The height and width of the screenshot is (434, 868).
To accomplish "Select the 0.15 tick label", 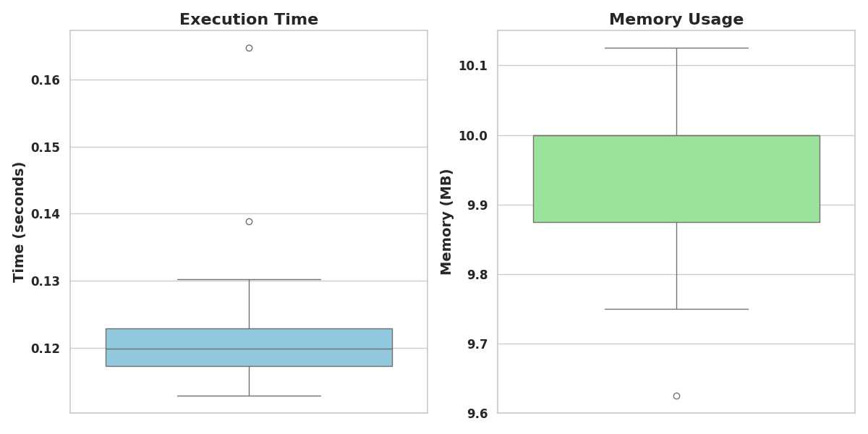I will click(x=45, y=147).
